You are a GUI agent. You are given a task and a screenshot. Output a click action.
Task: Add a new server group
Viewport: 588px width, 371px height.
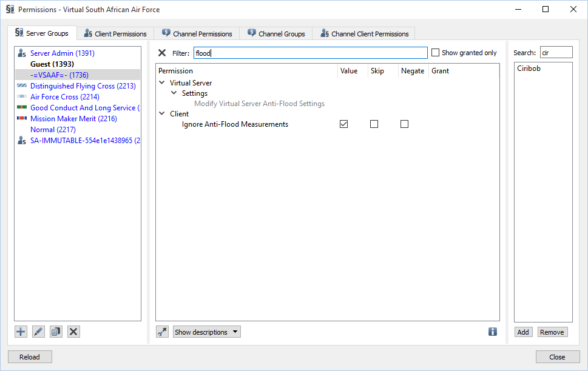20,331
